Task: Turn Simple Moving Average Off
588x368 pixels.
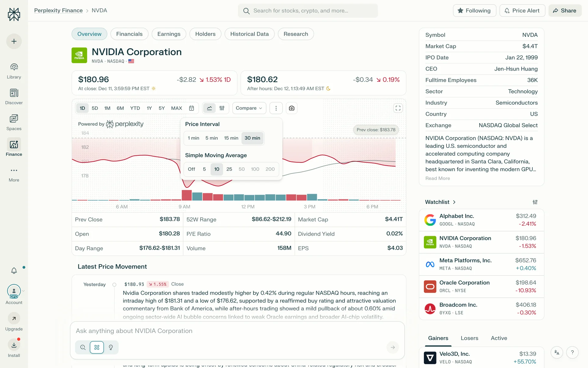Action: coord(191,169)
